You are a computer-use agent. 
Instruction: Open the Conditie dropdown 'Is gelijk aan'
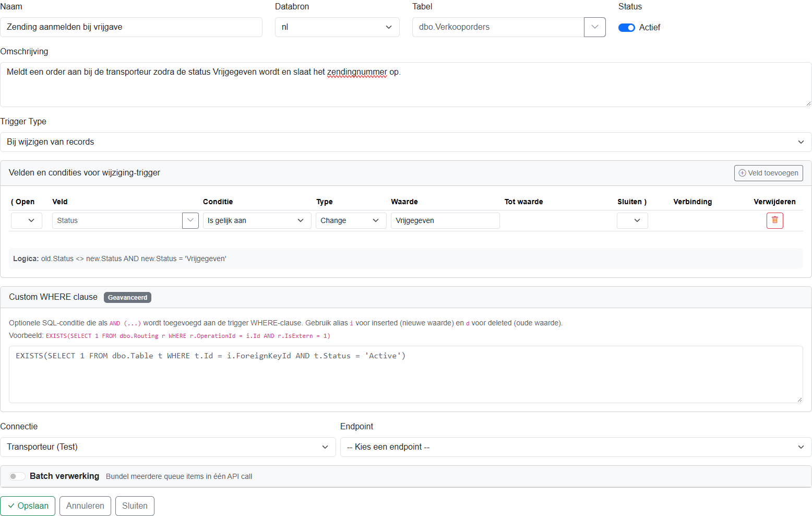coord(257,220)
